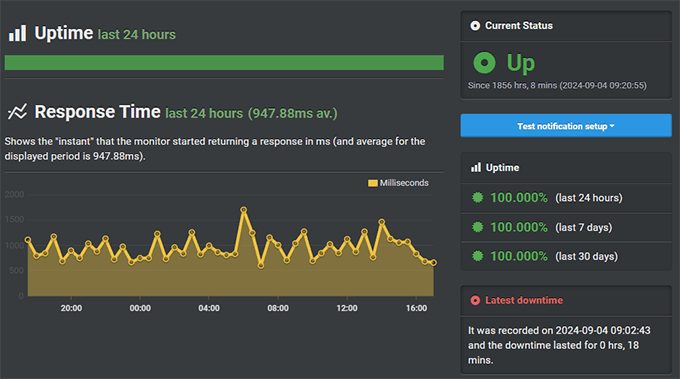Image resolution: width=680 pixels, height=379 pixels.
Task: Click the 100.000% last 24 hours value
Action: coord(519,198)
